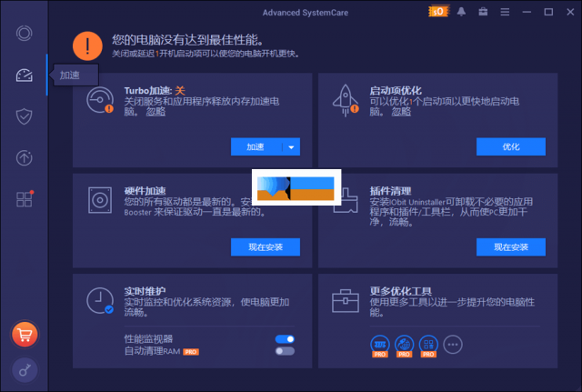The height and width of the screenshot is (392, 582).
Task: Open the second PRO tool icon
Action: click(x=404, y=346)
